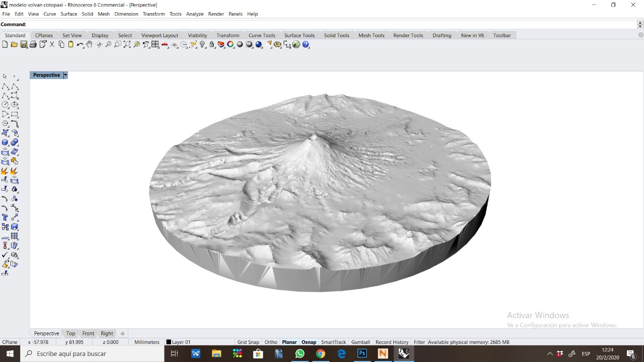644x362 pixels.
Task: Open the Perspective viewport dropdown arrow
Action: click(x=65, y=75)
